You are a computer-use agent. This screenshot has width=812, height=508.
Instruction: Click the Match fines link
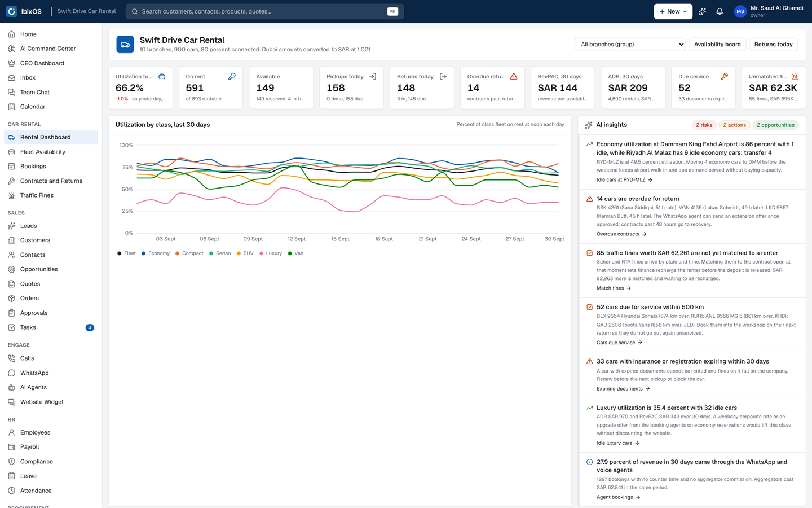coord(614,288)
